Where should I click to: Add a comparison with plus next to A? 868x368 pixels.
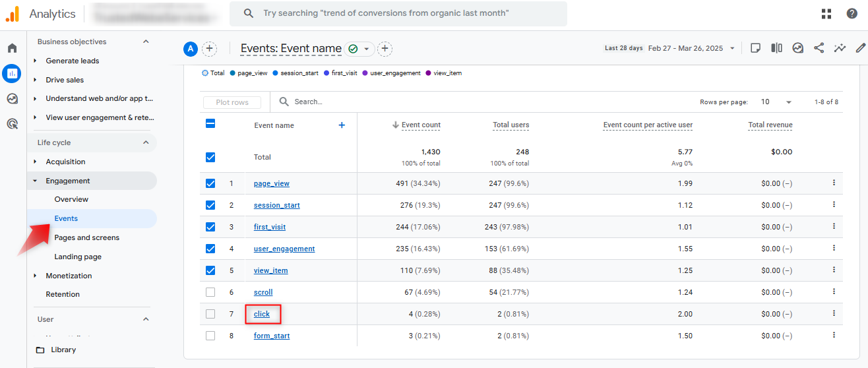209,49
